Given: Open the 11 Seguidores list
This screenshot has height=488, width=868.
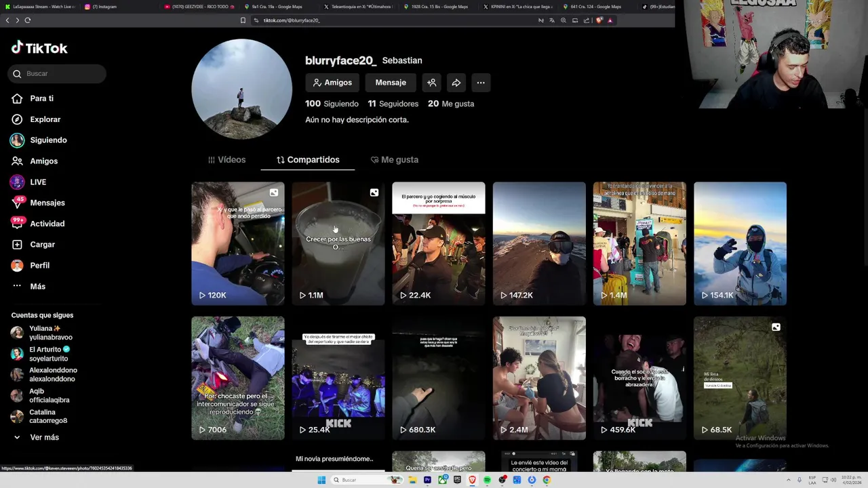Looking at the screenshot, I should coord(393,104).
